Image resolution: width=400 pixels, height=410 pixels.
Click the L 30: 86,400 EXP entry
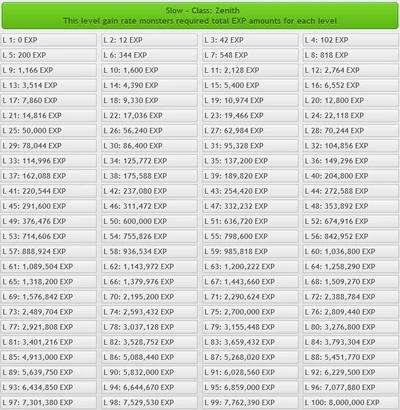(149, 146)
